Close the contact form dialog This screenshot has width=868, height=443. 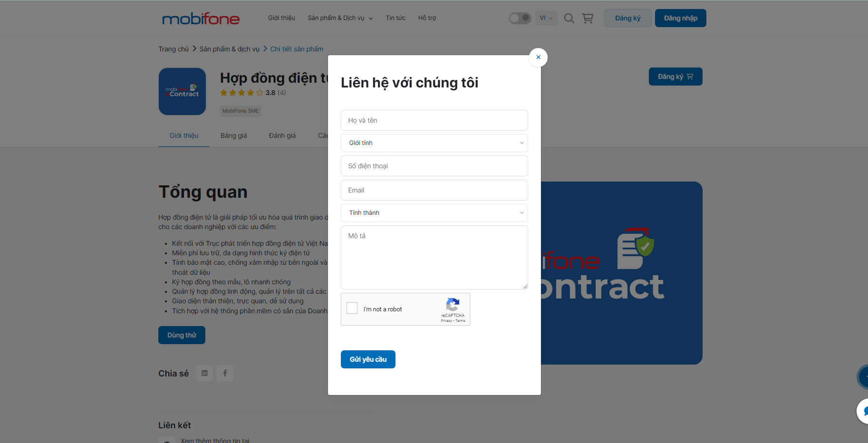pyautogui.click(x=538, y=58)
